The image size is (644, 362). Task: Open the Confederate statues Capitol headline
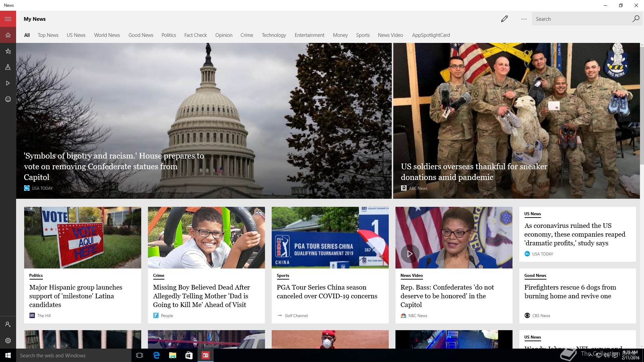pos(114,167)
